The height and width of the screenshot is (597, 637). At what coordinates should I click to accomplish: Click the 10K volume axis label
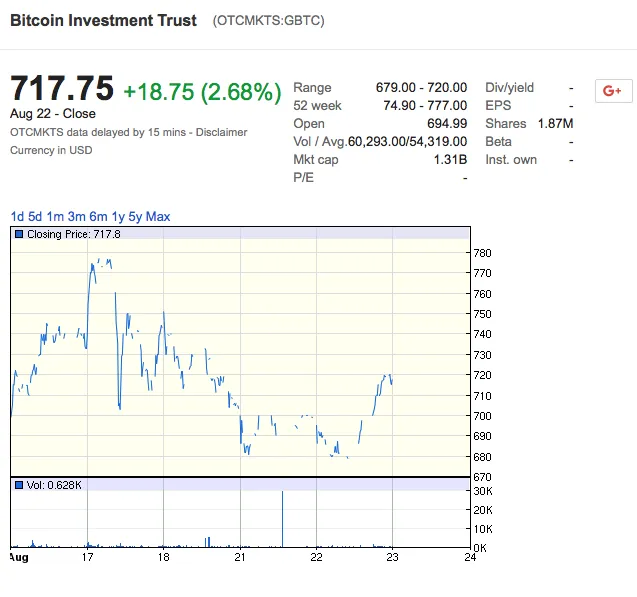(483, 529)
